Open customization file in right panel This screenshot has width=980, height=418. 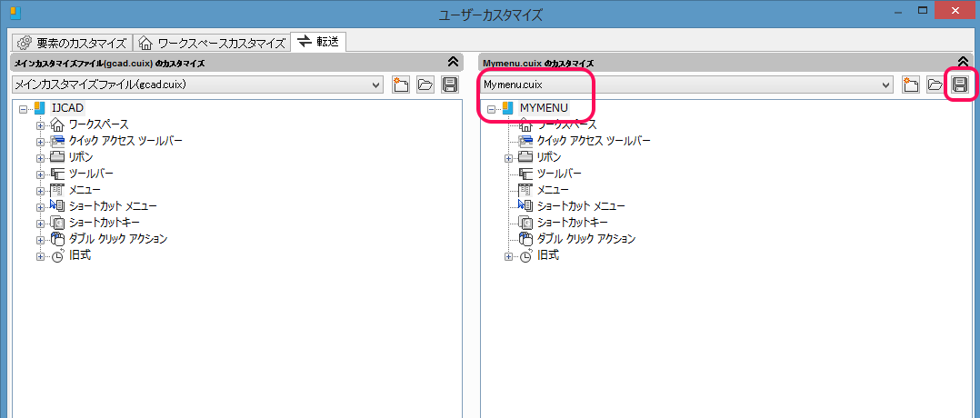pos(935,85)
